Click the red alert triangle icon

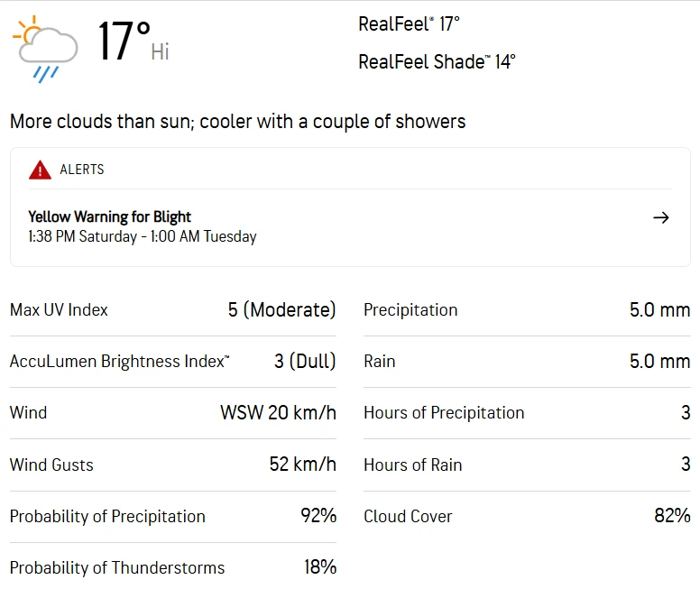coord(40,170)
